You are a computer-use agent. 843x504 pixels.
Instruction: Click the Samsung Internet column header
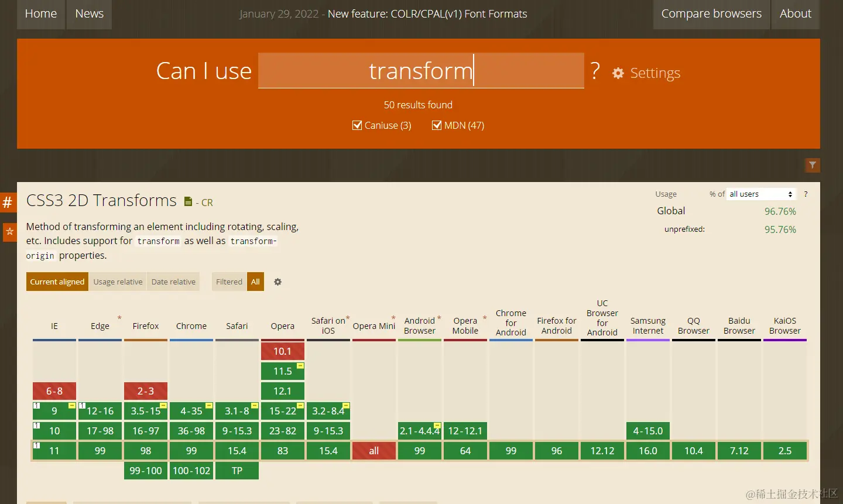(x=648, y=325)
